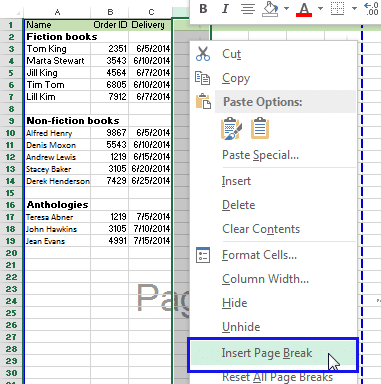Click the Stacey Baker cell
This screenshot has width=381, height=384.
coord(58,169)
